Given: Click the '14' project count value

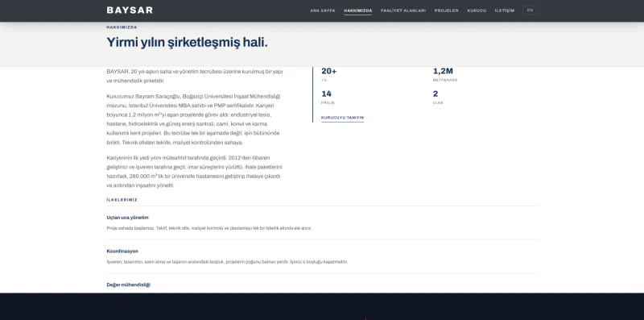Looking at the screenshot, I should [x=326, y=94].
